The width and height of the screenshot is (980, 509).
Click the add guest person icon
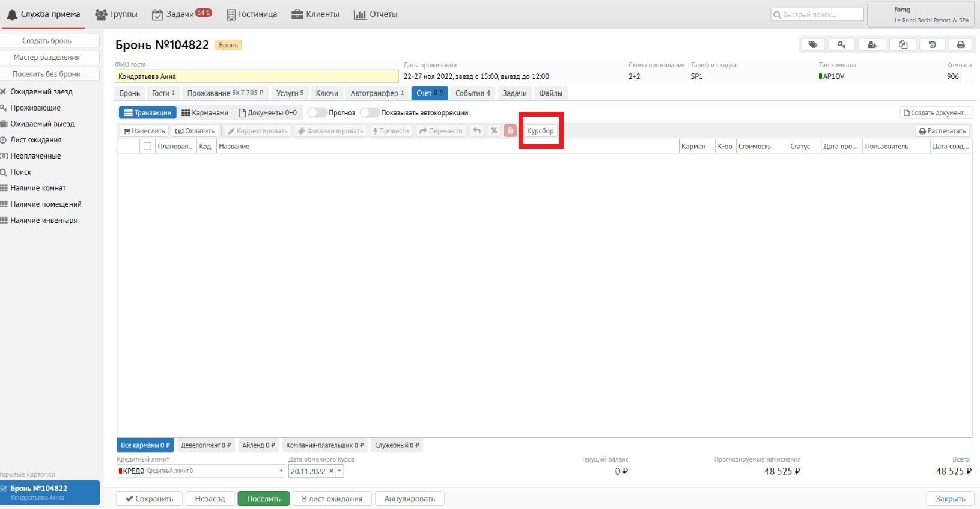pyautogui.click(x=872, y=45)
